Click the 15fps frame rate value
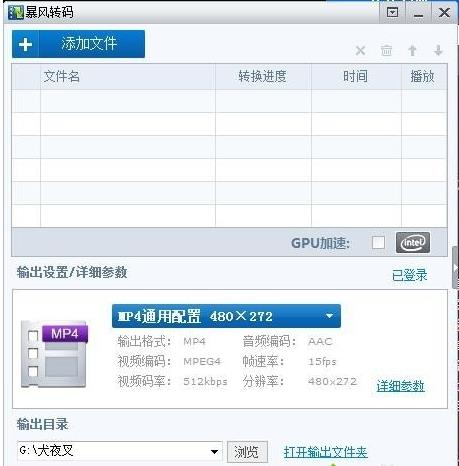The width and height of the screenshot is (459, 466). pyautogui.click(x=322, y=361)
